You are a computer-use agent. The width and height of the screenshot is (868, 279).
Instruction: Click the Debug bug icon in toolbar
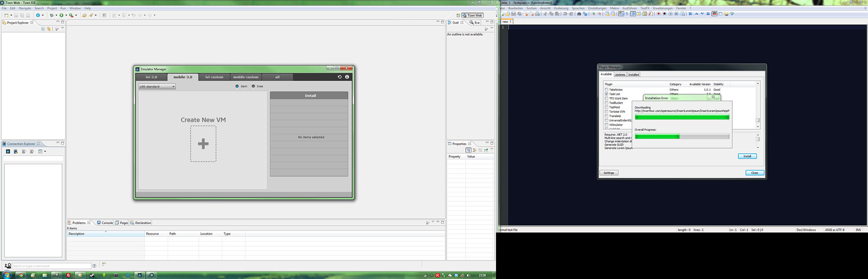tap(51, 15)
